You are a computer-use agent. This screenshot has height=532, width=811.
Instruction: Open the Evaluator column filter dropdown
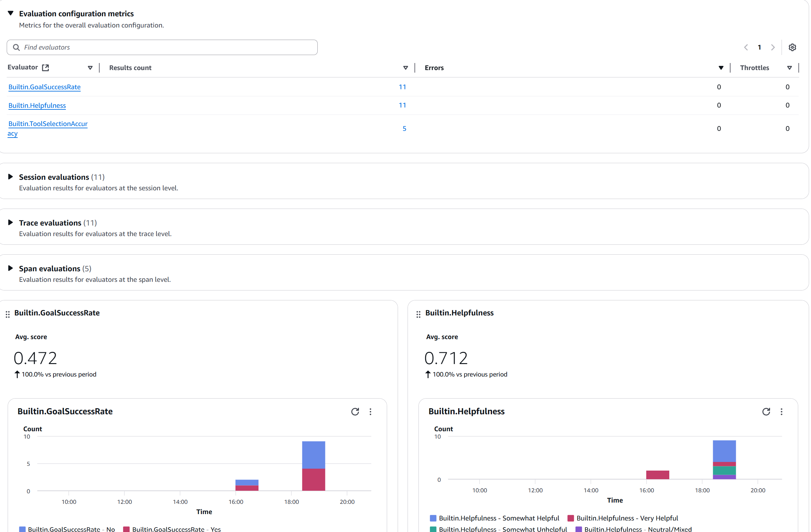tap(90, 67)
